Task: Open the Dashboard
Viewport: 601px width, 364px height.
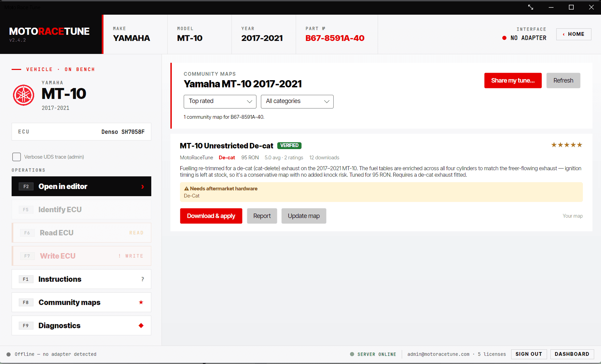Action: pos(572,354)
